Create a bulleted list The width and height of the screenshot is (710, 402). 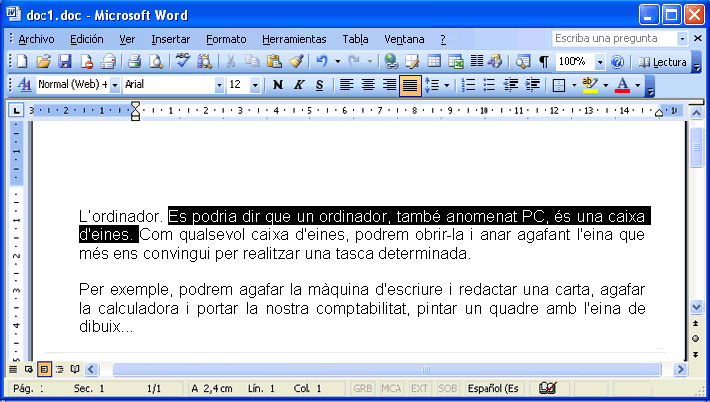pyautogui.click(x=489, y=85)
